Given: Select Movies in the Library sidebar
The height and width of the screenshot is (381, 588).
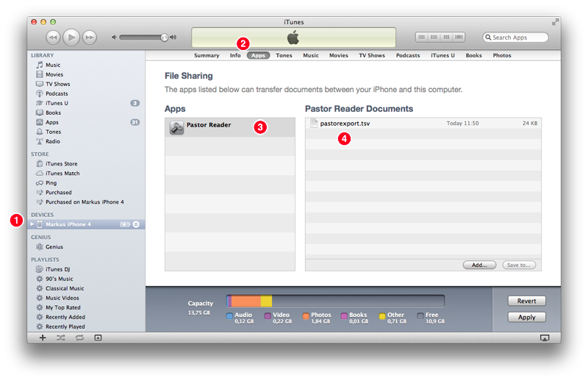Looking at the screenshot, I should (x=86, y=74).
